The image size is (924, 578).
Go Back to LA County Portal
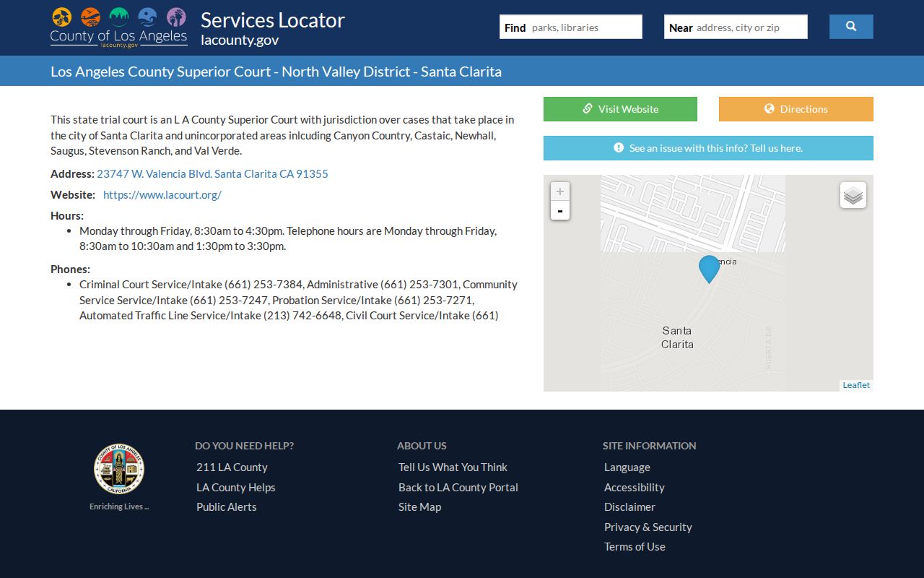point(458,488)
